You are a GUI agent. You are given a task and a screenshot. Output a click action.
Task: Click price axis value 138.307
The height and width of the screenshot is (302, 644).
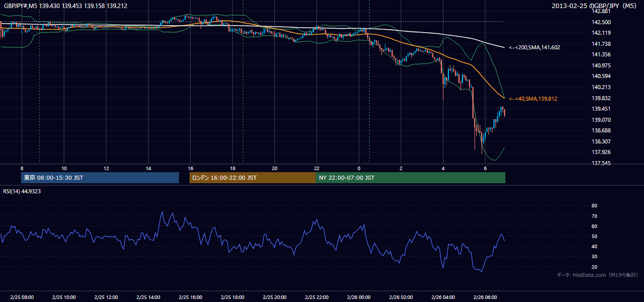(x=601, y=141)
